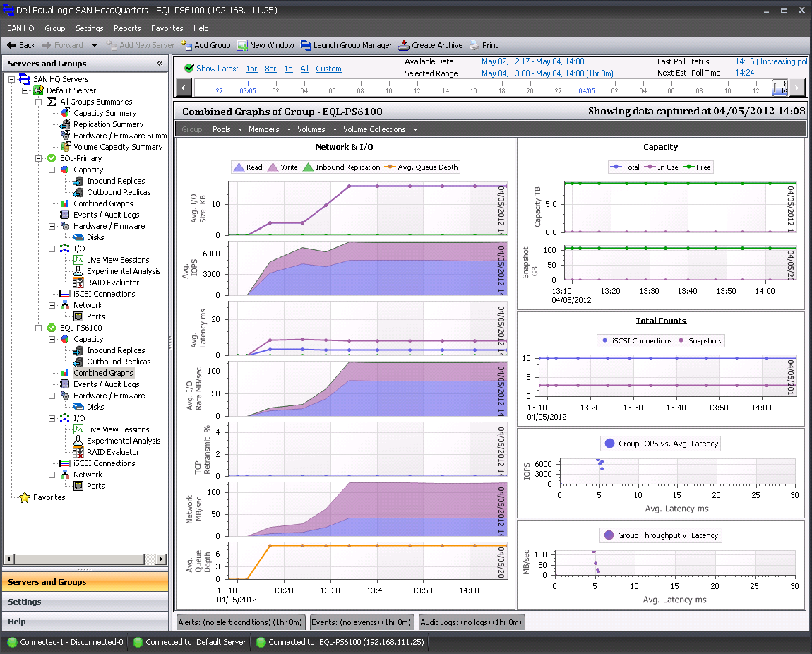Collapse the EQL-Primary group node
This screenshot has width=812, height=654.
[x=38, y=158]
